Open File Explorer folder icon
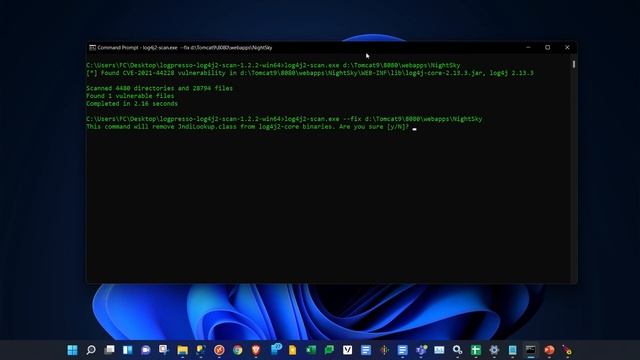Viewport: 640px width, 360px height. tap(182, 350)
